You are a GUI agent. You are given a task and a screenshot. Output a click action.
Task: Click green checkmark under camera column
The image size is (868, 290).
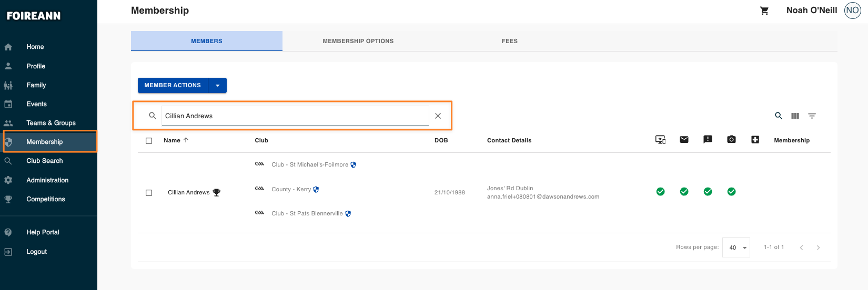coord(732,192)
